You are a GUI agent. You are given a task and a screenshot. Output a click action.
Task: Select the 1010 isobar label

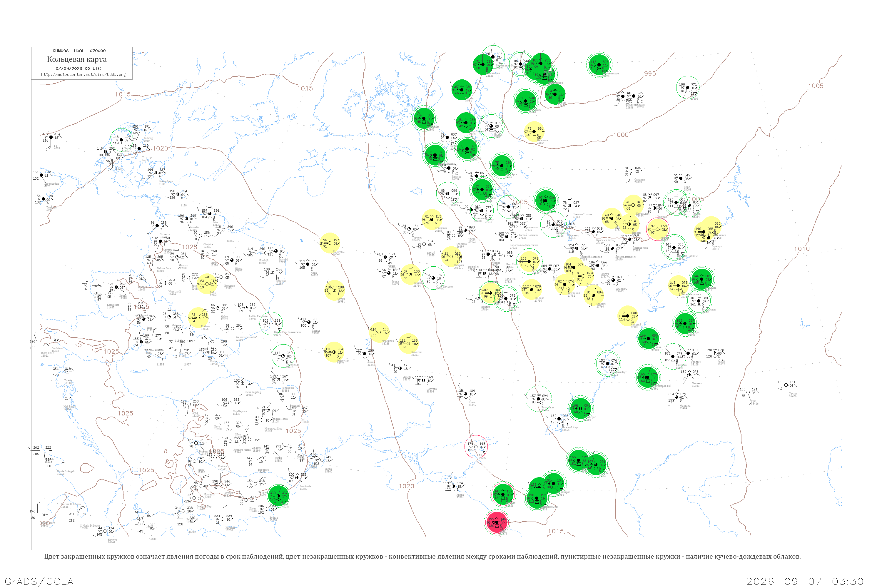pos(802,249)
